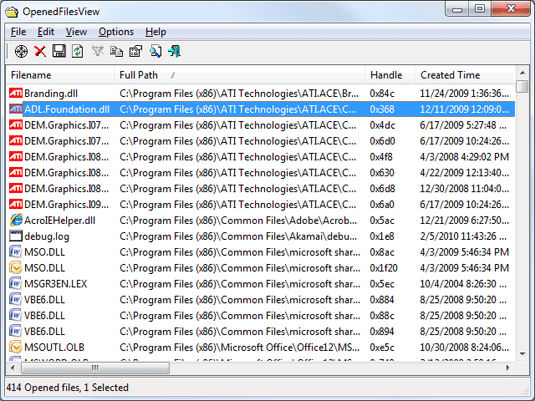
Task: Click handle value 0x88c for VBE6.DLL
Action: (x=382, y=316)
